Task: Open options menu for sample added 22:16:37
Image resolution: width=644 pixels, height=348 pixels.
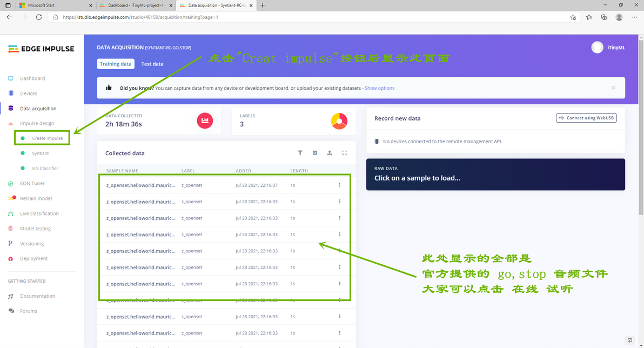Action: tap(340, 185)
